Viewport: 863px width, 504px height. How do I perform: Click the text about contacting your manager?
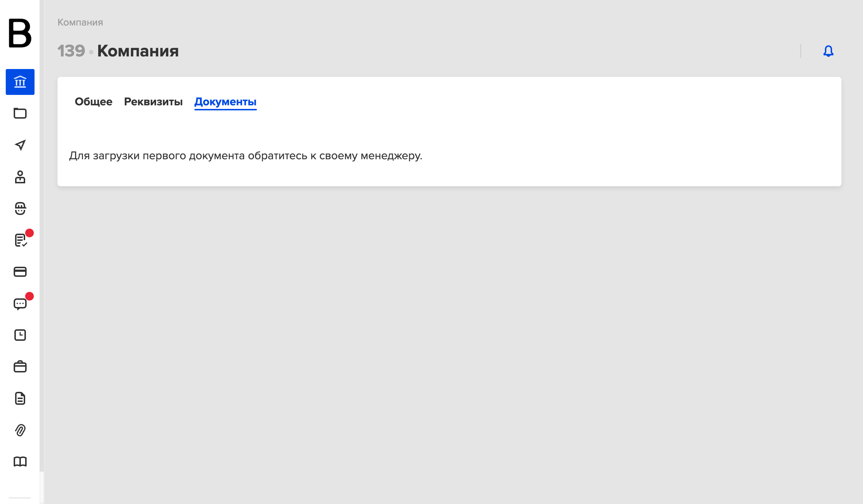(246, 156)
